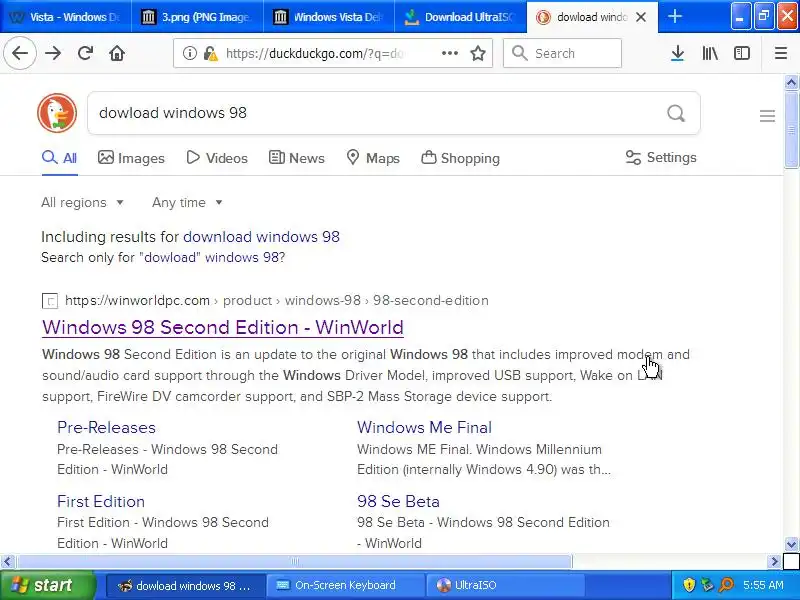The width and height of the screenshot is (800, 600).
Task: Open a new browser tab
Action: (674, 17)
